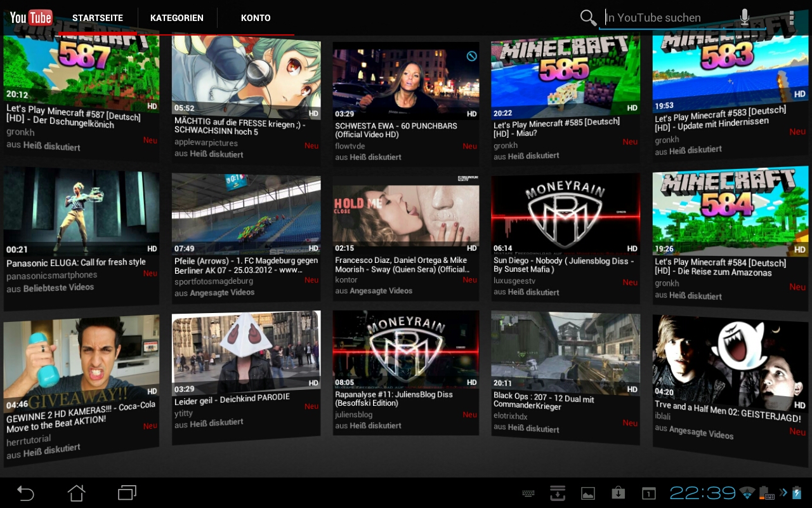Tap channel name 'kontor'
The height and width of the screenshot is (508, 812).
coord(346,279)
